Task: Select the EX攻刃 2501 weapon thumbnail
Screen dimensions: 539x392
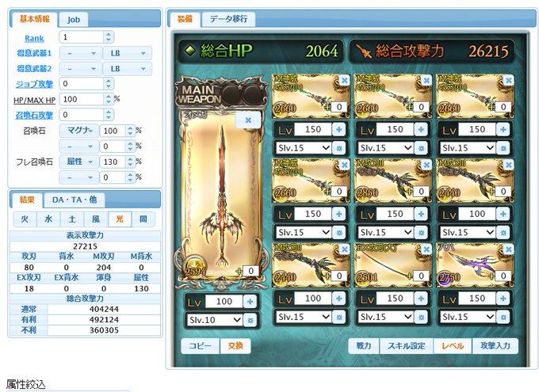Action: pos(392,265)
